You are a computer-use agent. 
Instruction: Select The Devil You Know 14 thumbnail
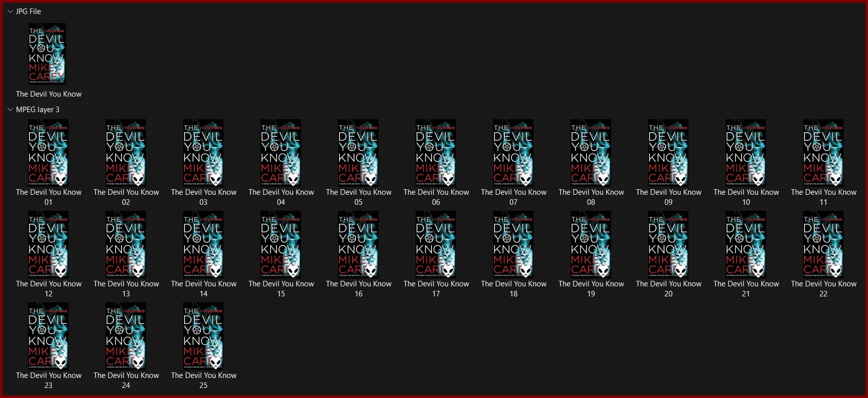coord(203,244)
